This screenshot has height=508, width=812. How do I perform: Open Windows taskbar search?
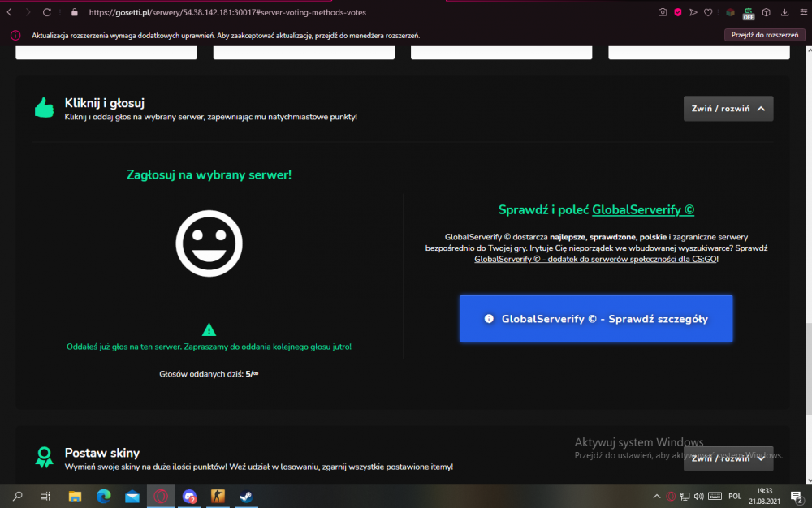[18, 496]
